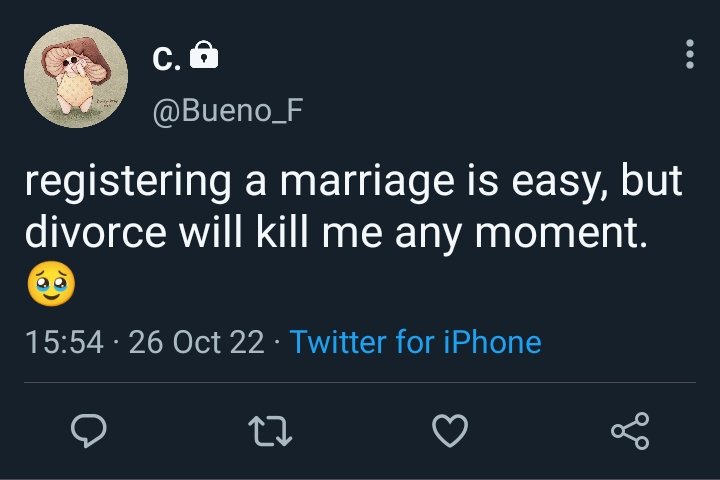Select the word "marriage" in the tweet
The width and height of the screenshot is (720, 480).
tap(367, 183)
